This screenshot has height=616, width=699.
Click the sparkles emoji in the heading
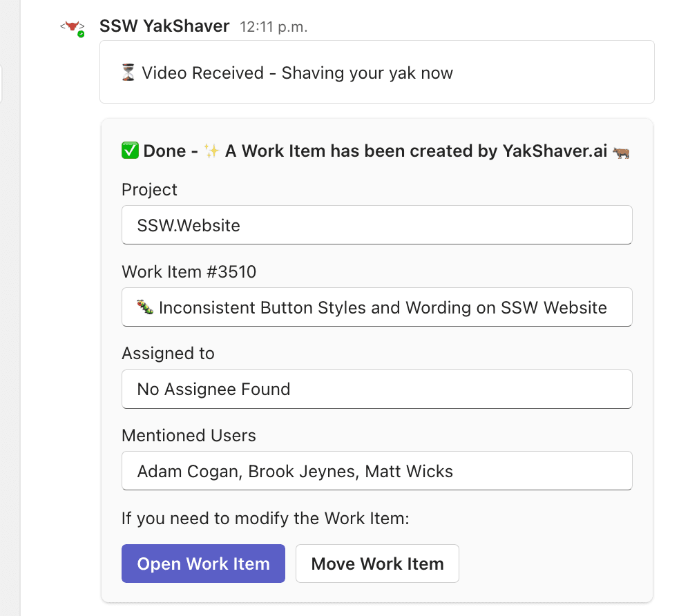click(211, 151)
